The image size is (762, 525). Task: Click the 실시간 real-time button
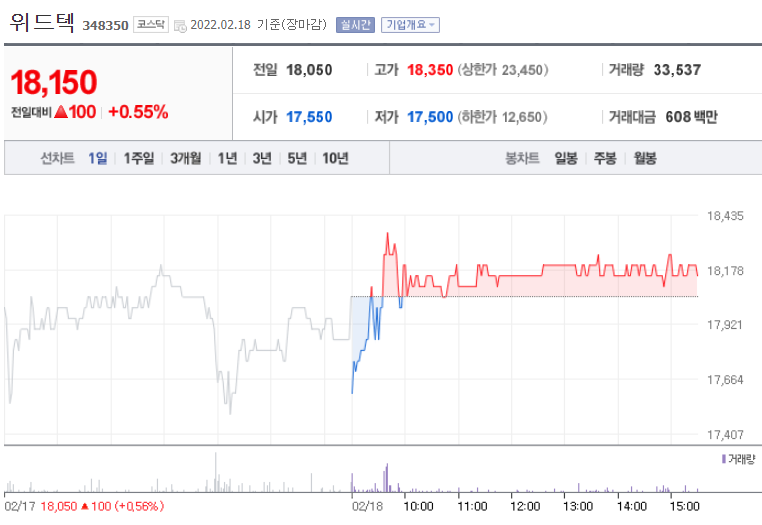coord(355,25)
